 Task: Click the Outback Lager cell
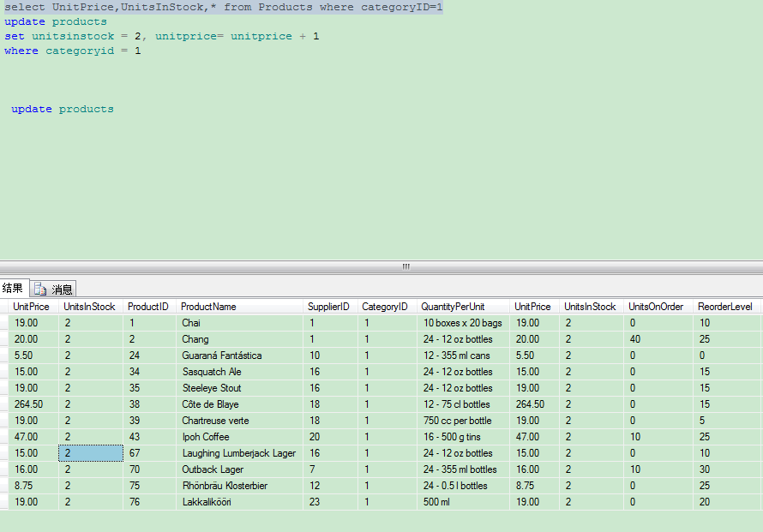pos(239,469)
